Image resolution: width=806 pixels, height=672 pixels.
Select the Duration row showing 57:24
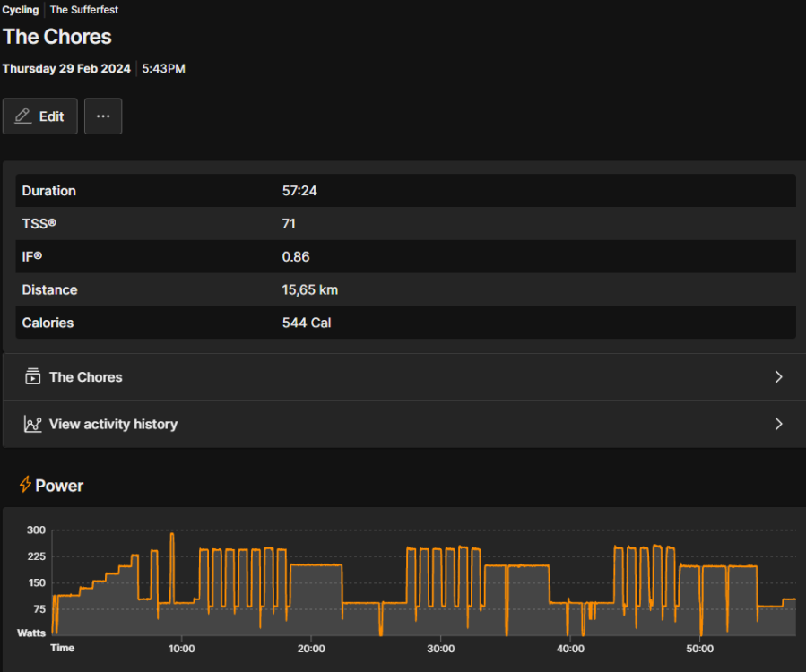[x=405, y=191]
